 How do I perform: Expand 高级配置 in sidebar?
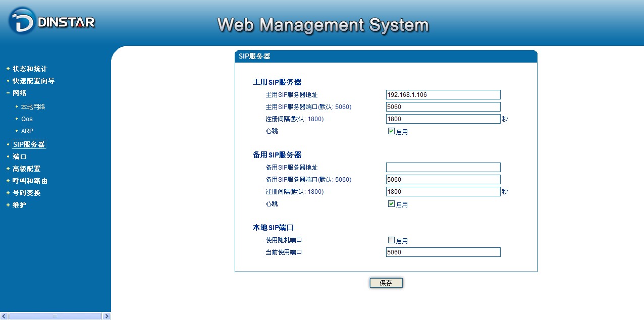click(x=26, y=169)
